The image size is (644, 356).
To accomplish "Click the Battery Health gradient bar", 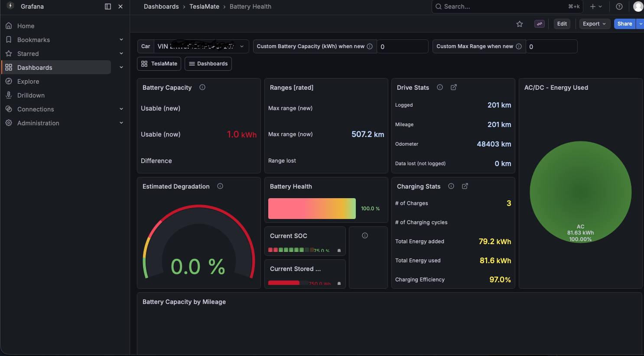I will click(x=312, y=209).
